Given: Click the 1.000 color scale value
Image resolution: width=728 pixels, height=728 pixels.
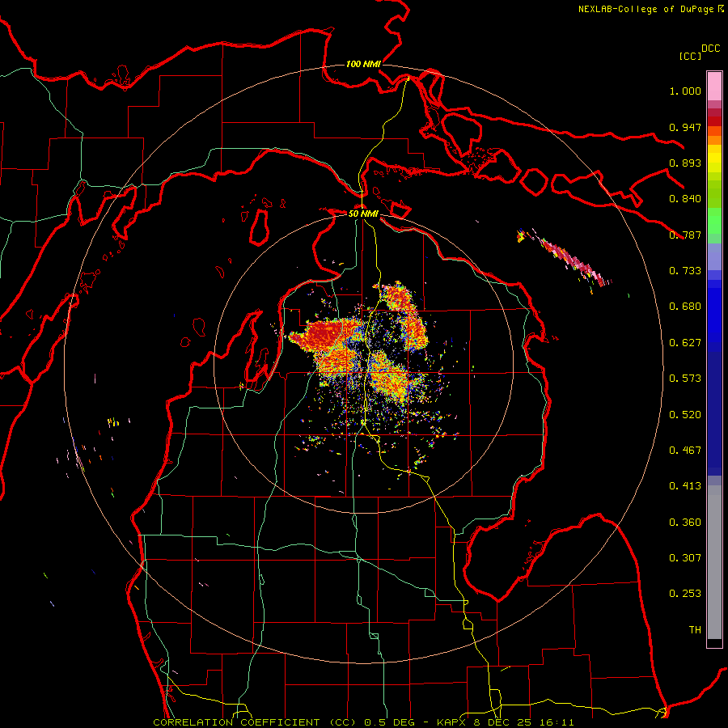Looking at the screenshot, I should click(685, 91).
